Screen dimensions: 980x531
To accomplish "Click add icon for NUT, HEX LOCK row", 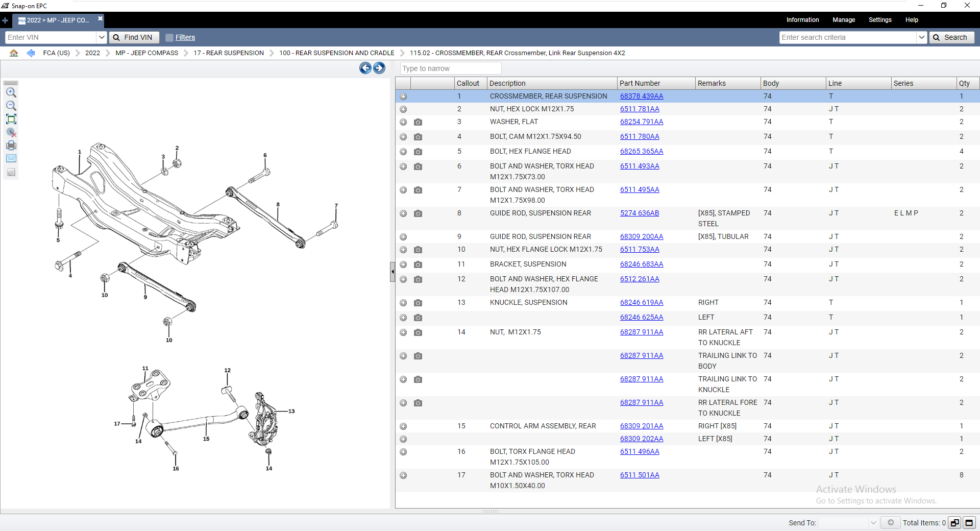I will (403, 109).
